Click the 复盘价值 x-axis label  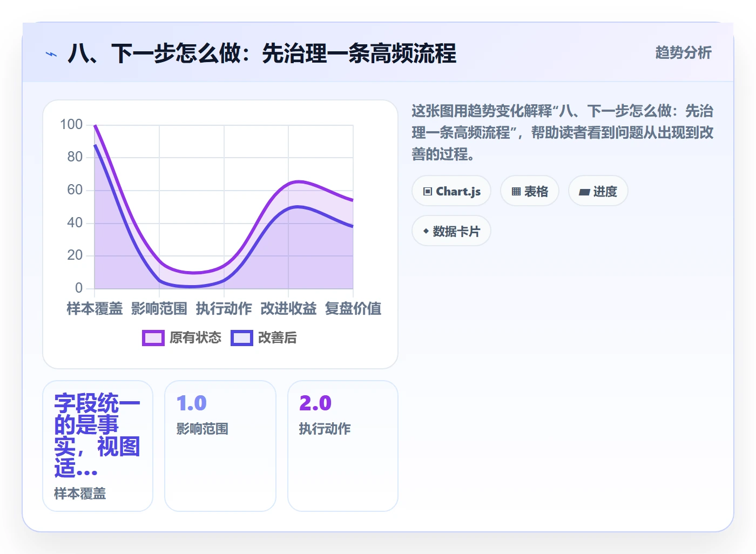pos(353,309)
